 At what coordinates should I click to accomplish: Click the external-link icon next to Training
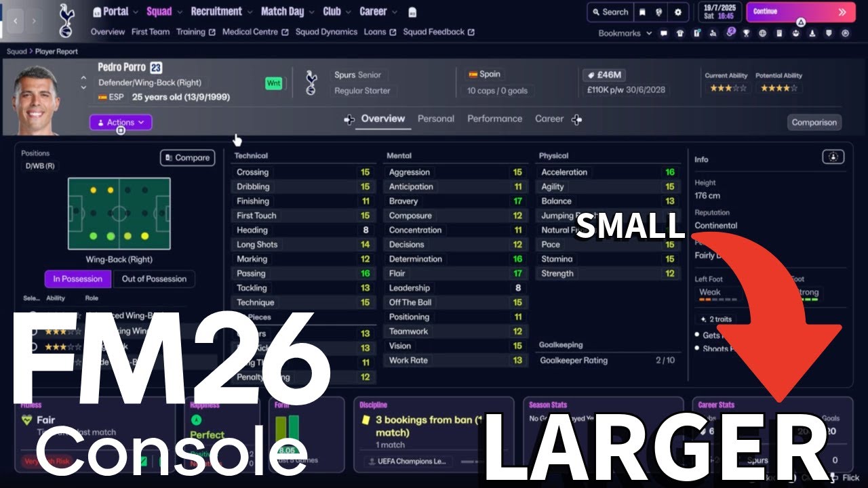pos(212,33)
